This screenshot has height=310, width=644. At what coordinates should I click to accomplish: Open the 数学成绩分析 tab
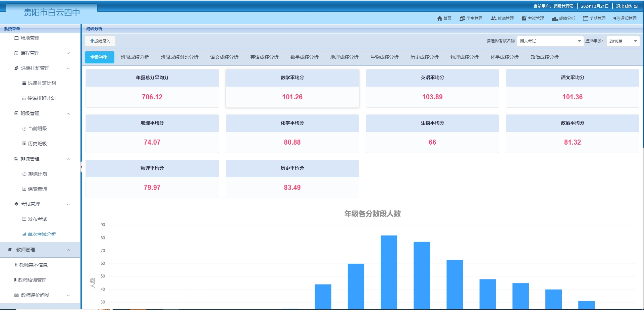304,57
